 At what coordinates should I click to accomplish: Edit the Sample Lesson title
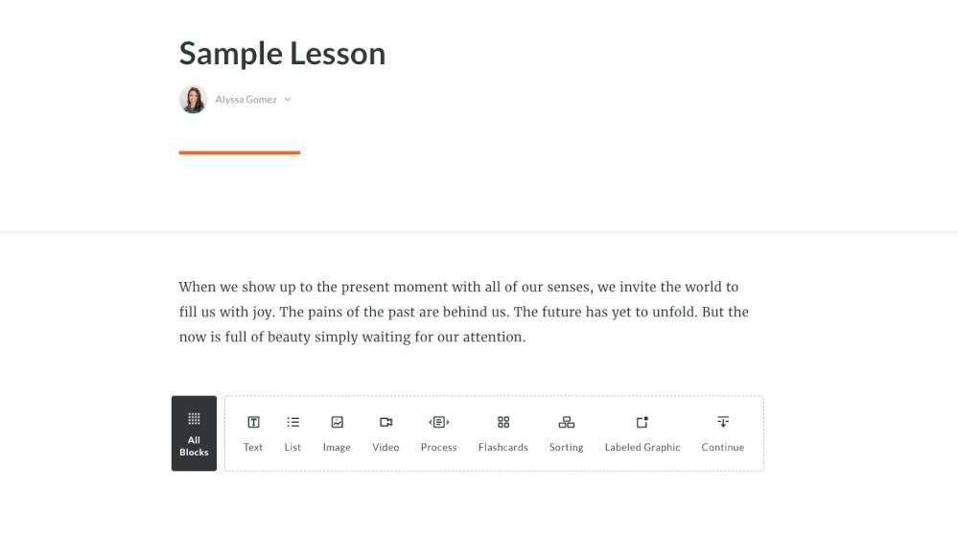[x=282, y=53]
